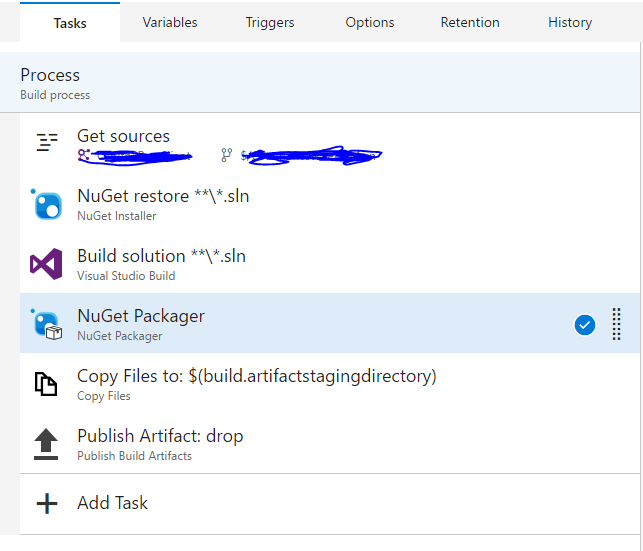Click the 'Visual Studio Build' subtitle text
The height and width of the screenshot is (551, 643).
(126, 276)
